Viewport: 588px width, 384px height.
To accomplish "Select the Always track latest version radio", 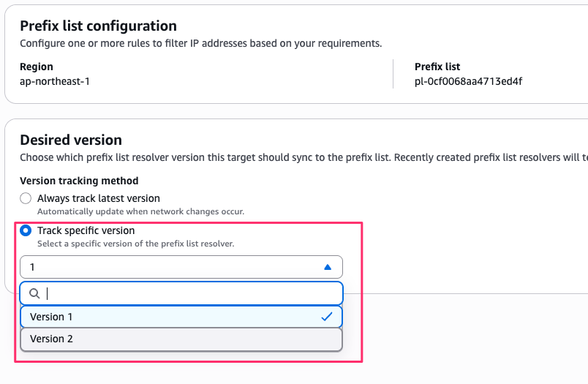I will pos(26,198).
